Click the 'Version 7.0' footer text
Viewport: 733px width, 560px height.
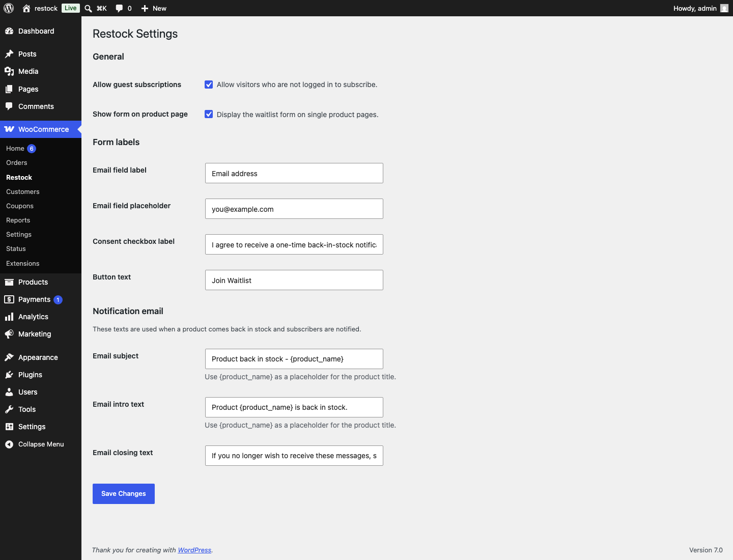[x=706, y=550]
